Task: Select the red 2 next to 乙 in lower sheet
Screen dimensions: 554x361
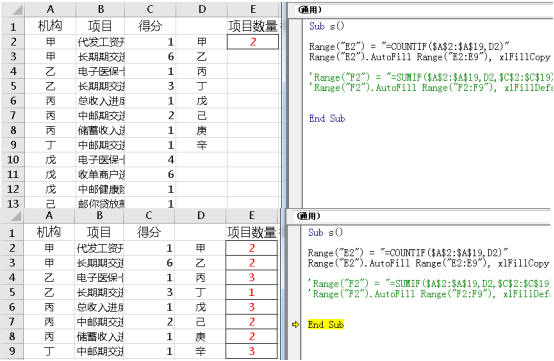Action: click(x=252, y=263)
